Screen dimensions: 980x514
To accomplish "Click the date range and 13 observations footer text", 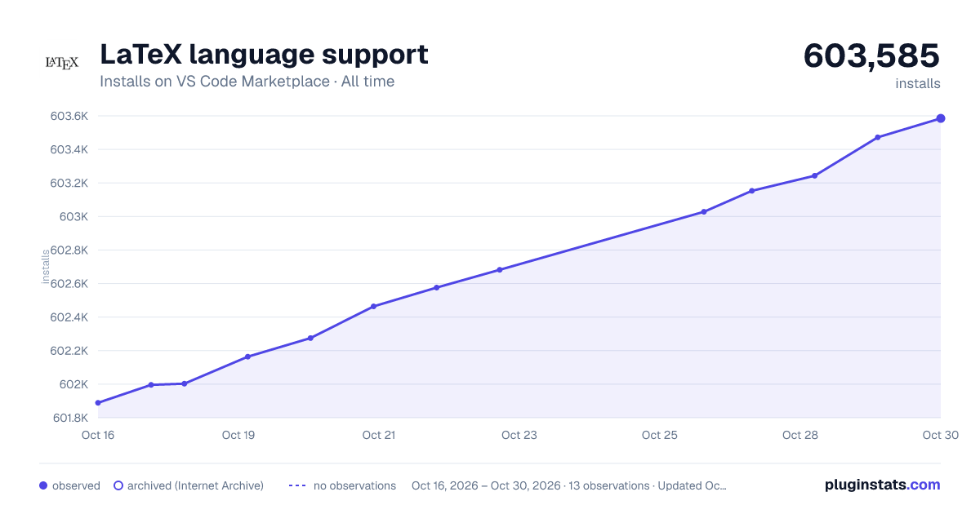I will tap(569, 485).
